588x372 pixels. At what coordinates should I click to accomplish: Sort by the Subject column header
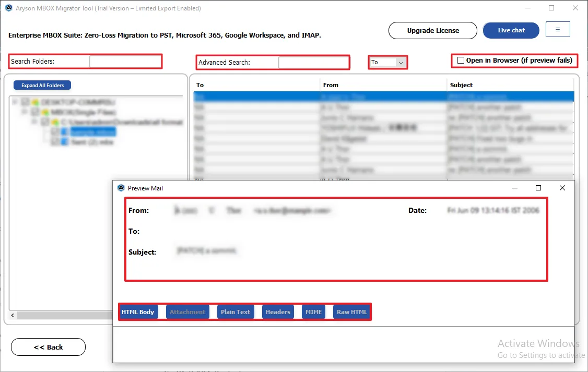[x=510, y=85]
